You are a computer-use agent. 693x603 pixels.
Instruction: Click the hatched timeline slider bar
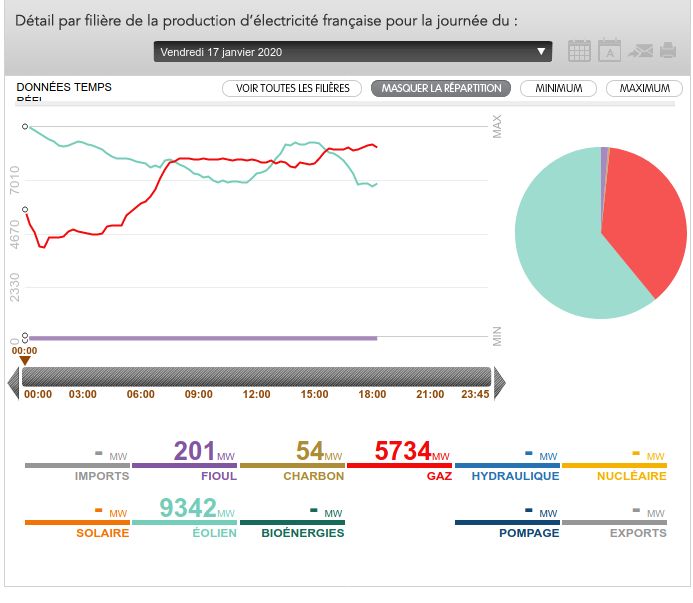coord(256,376)
